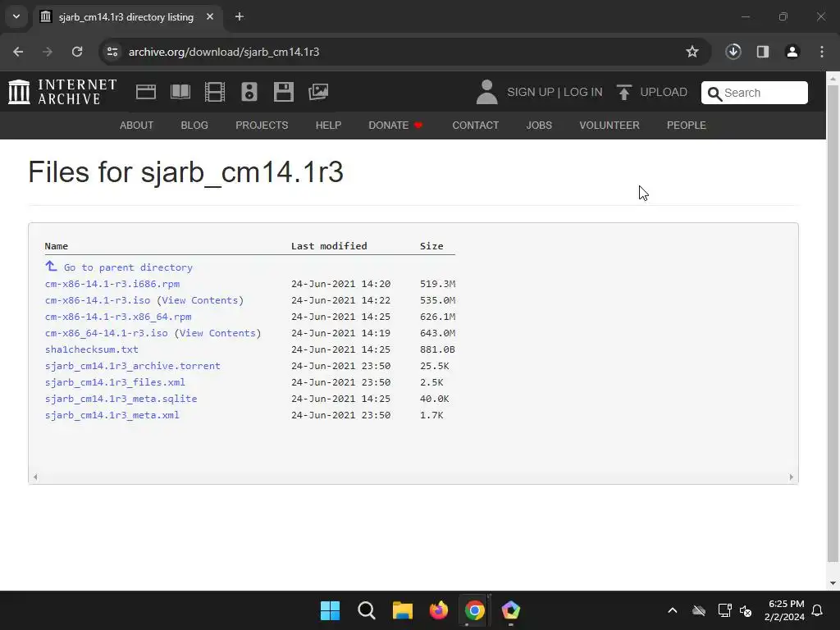Open Windows Start menu

click(x=330, y=610)
